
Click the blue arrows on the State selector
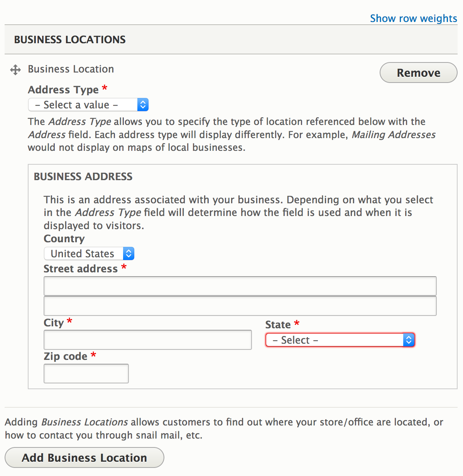pyautogui.click(x=408, y=340)
